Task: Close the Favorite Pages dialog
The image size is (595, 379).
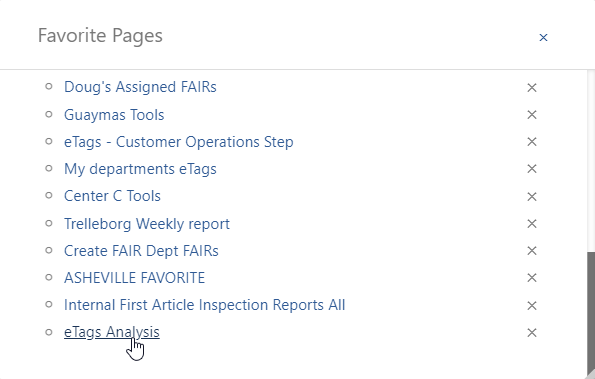Action: 543,38
